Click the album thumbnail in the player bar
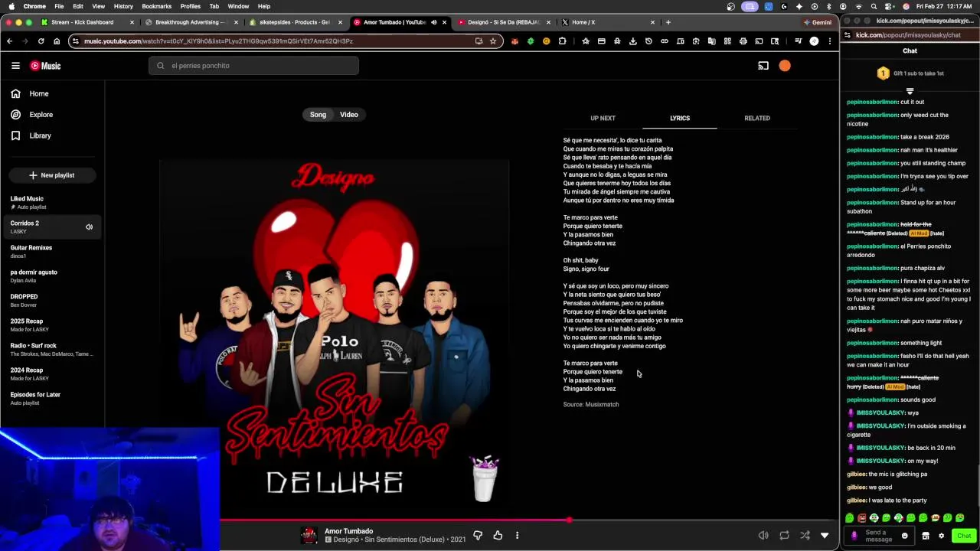The width and height of the screenshot is (980, 551). [309, 535]
